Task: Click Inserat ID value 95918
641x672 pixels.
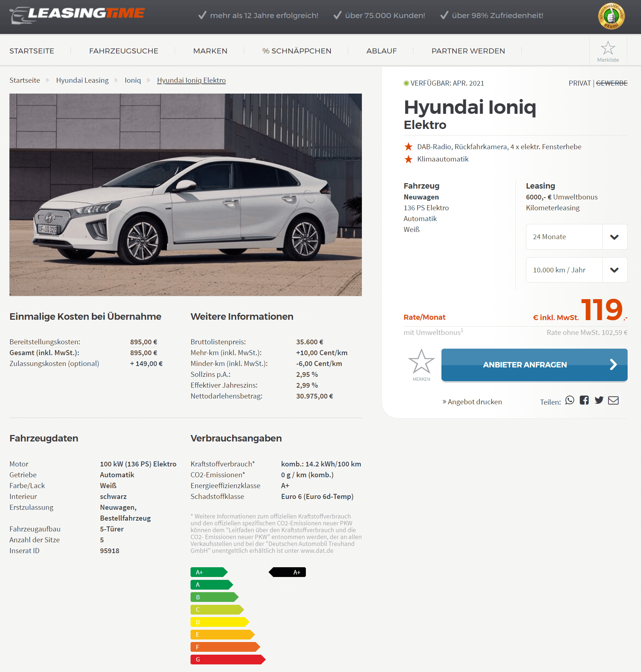Action: pos(110,551)
